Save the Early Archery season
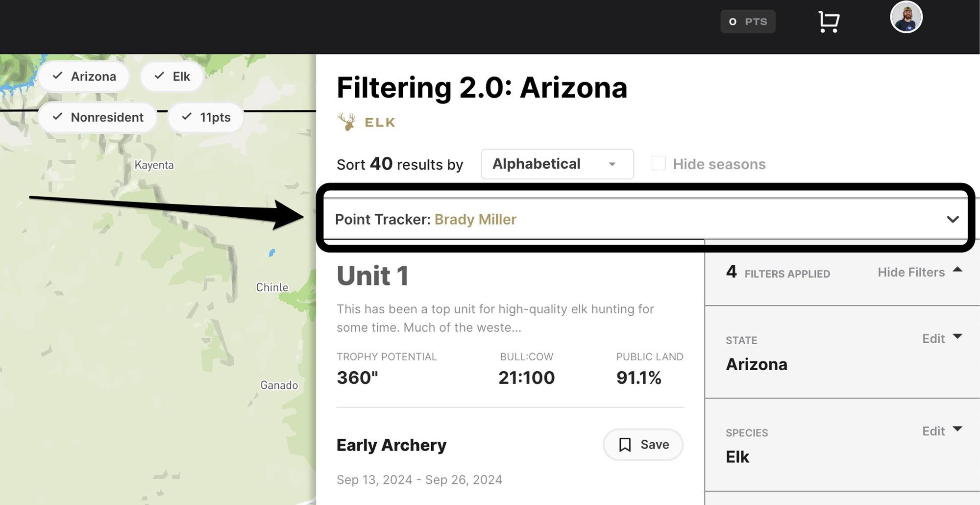980x505 pixels. tap(643, 445)
